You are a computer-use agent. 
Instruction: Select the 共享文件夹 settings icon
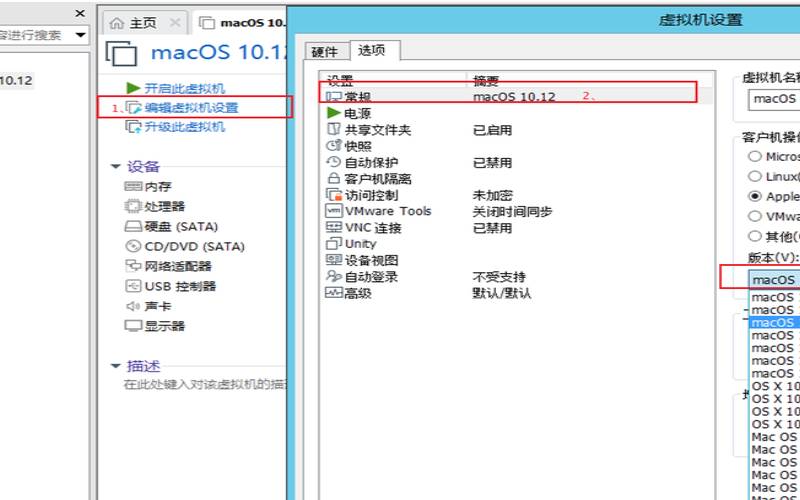[x=334, y=129]
